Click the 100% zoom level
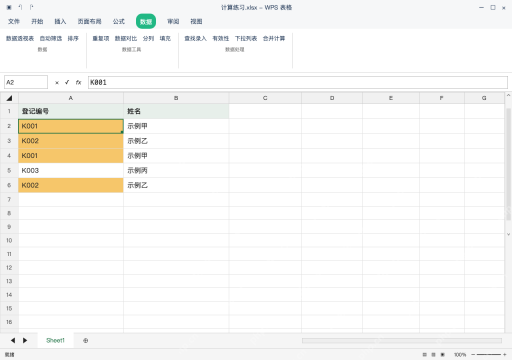 click(x=460, y=355)
